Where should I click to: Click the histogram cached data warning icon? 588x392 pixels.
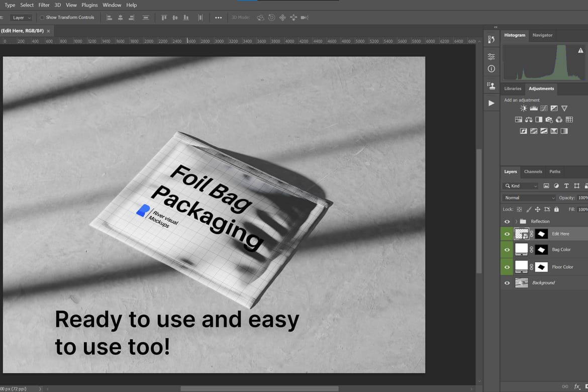point(580,50)
